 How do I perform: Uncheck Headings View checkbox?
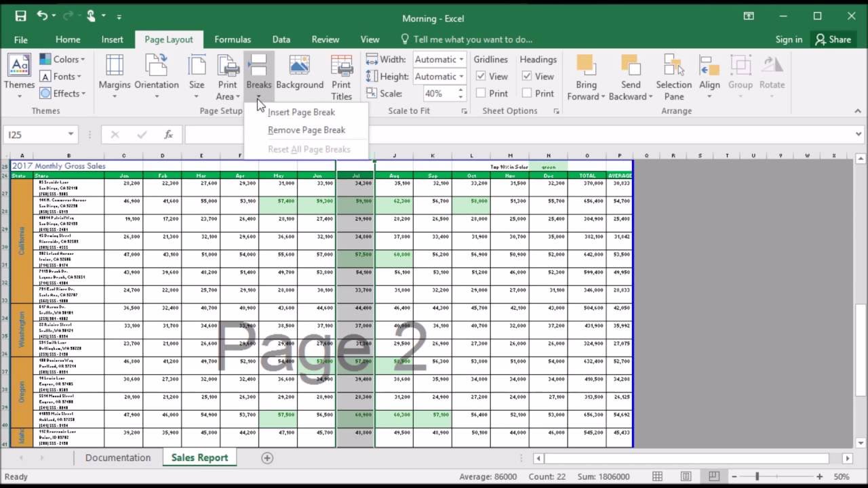(527, 77)
